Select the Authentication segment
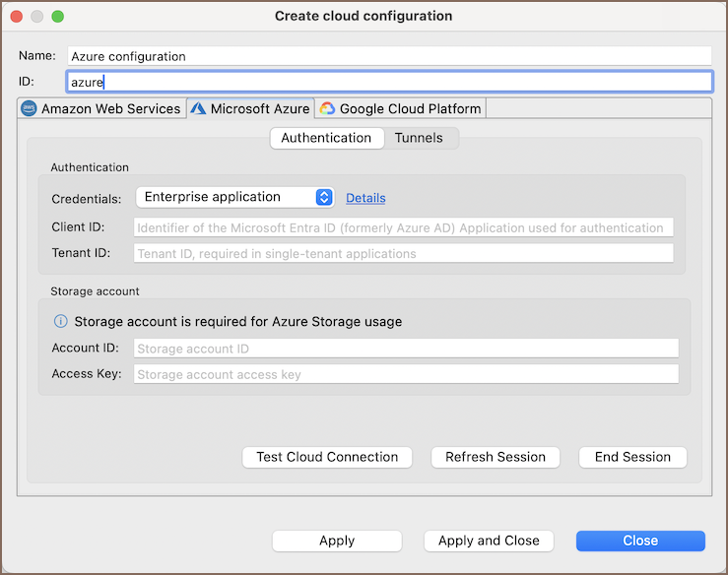Image resolution: width=728 pixels, height=575 pixels. tap(326, 138)
